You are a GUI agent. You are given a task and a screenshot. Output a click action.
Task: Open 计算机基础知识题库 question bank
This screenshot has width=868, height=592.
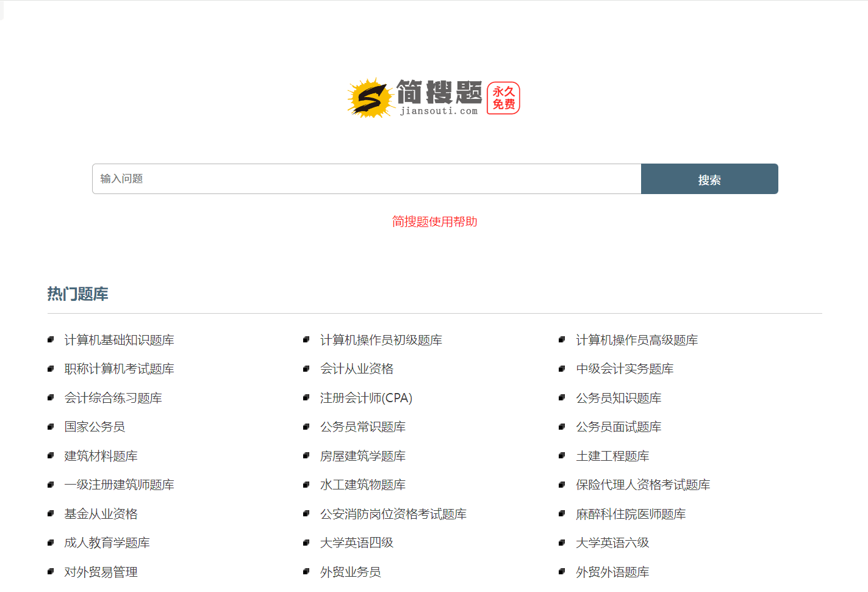click(119, 340)
